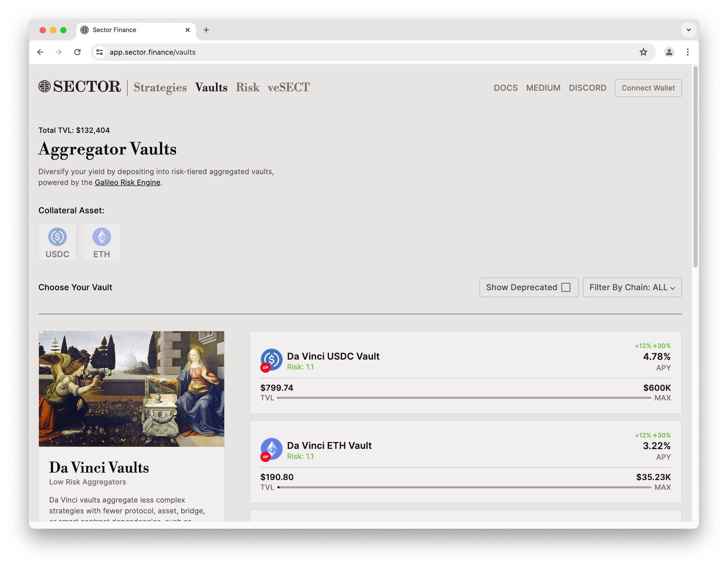Reload the page with the refresh icon
This screenshot has height=567, width=728.
(77, 52)
